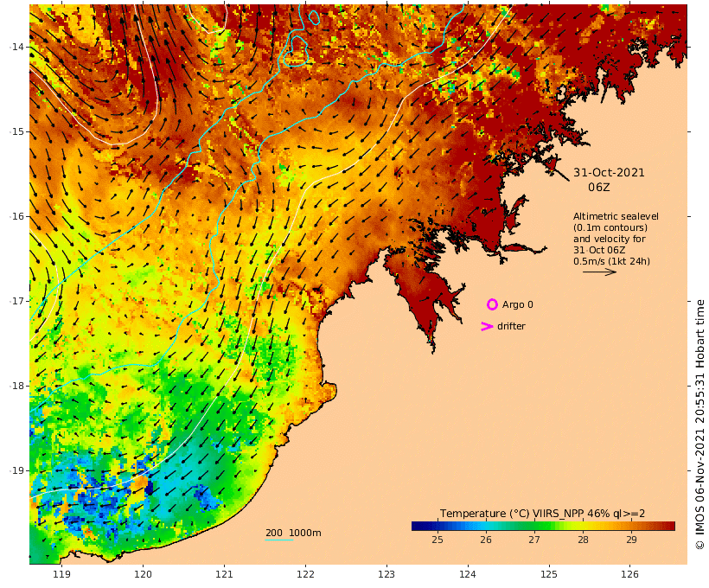
Task: Click the 'Argo 0' legend label
Action: 518,305
